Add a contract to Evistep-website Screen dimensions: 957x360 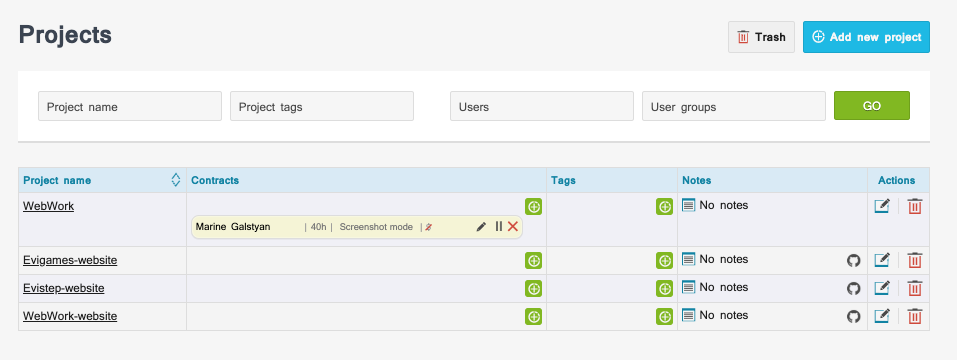[533, 289]
